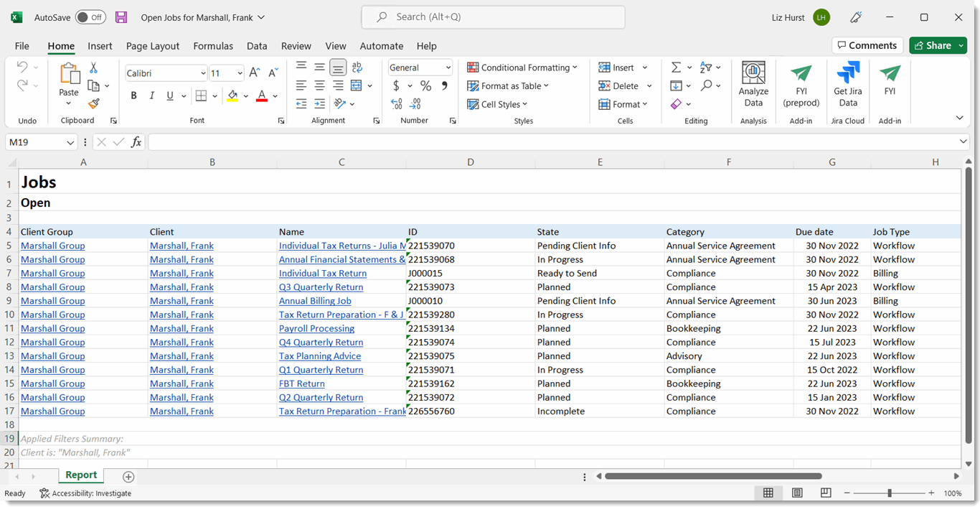Click the green Share button
Screen dimensions: 980x507
pos(938,45)
